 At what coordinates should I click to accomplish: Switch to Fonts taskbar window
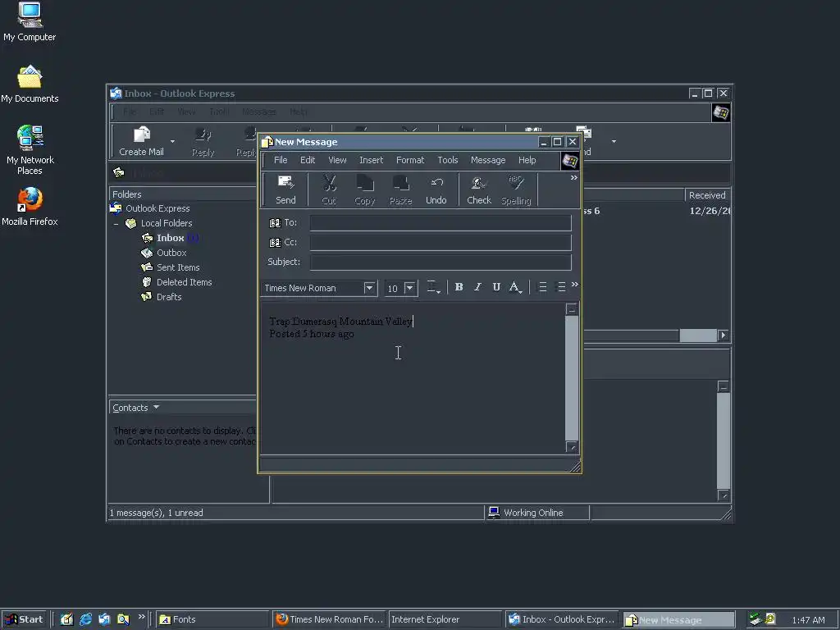tap(212, 619)
